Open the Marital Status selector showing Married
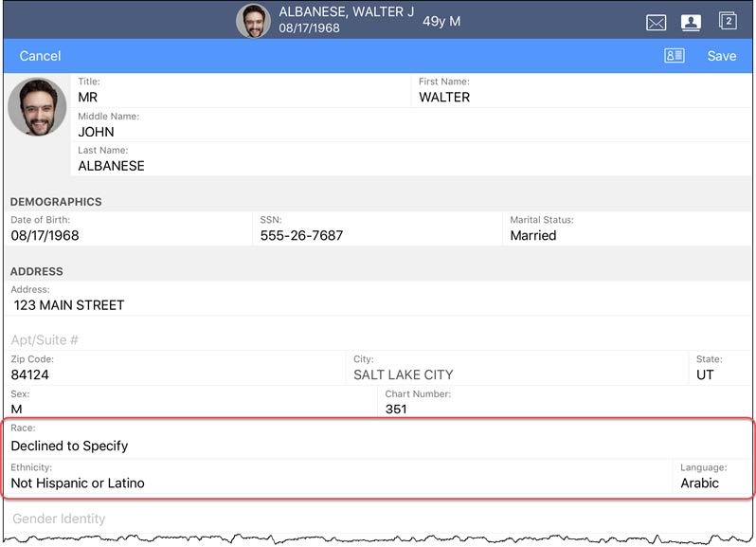Image resolution: width=756 pixels, height=547 pixels. click(x=627, y=228)
